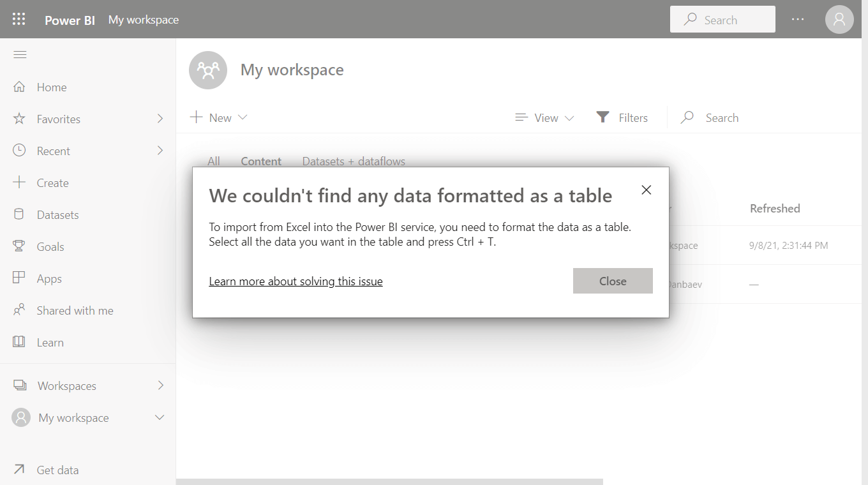Click the Close button in dialog
868x485 pixels.
pos(613,281)
